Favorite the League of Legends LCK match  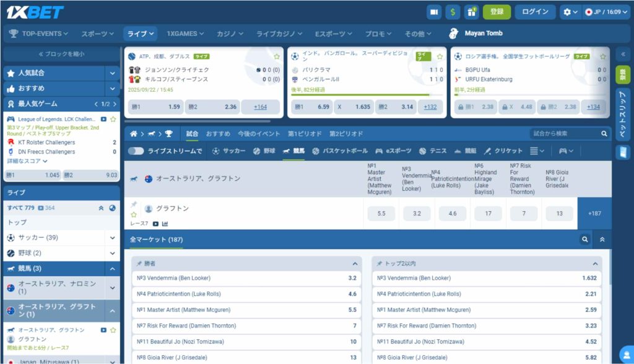point(113,119)
